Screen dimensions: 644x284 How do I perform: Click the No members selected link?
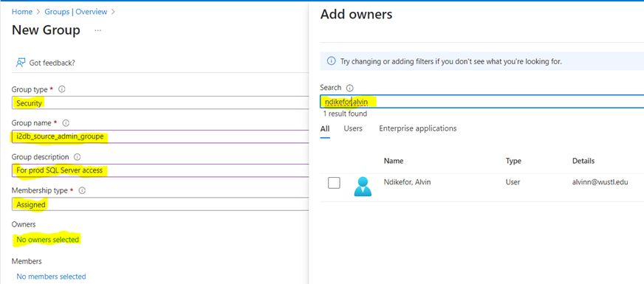pos(51,276)
